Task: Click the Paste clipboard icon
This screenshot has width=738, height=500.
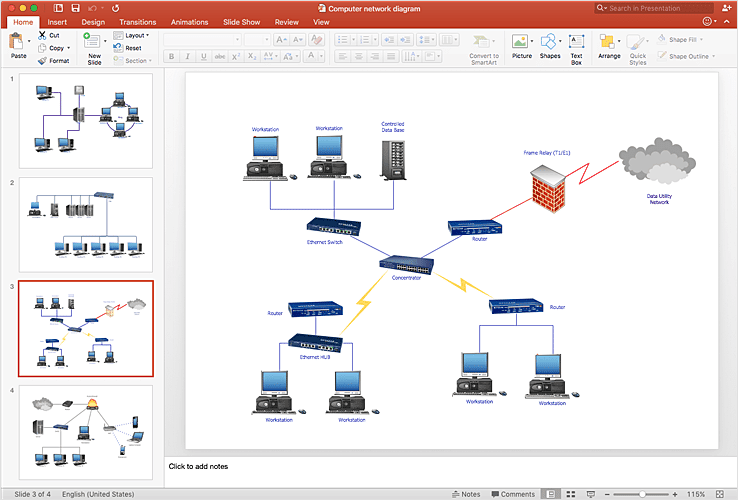Action: [x=16, y=41]
